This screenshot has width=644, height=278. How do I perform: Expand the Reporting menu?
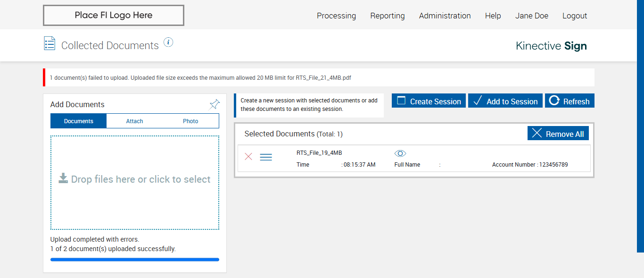387,16
